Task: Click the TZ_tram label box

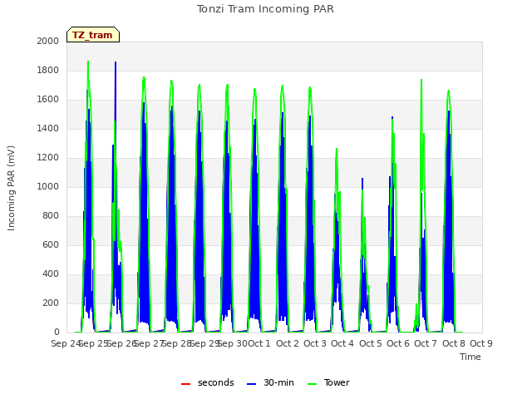Action: click(x=93, y=35)
